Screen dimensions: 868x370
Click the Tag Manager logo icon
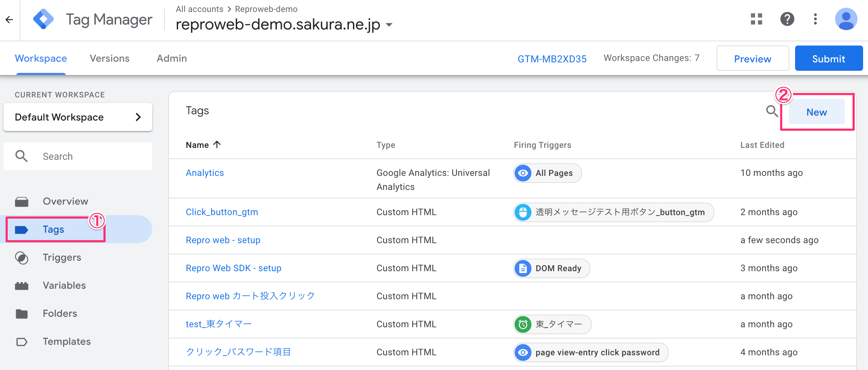tap(43, 19)
